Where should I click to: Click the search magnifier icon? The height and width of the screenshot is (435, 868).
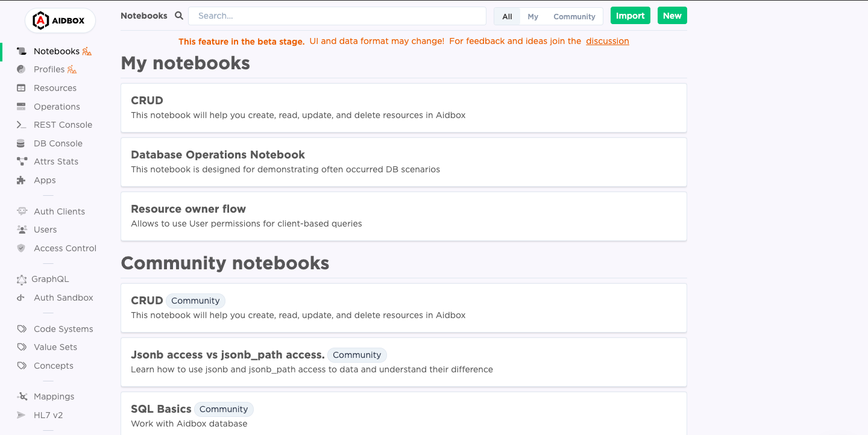178,16
